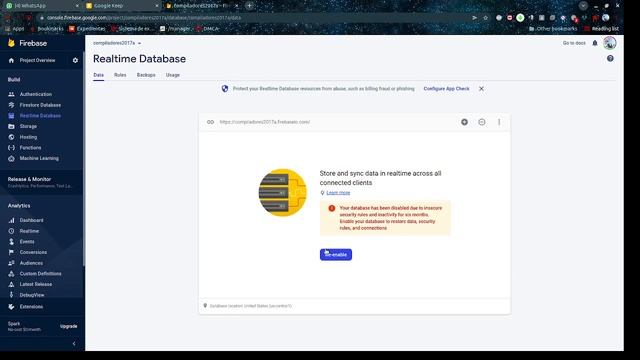Open Analytics Realtime page

coord(29,231)
